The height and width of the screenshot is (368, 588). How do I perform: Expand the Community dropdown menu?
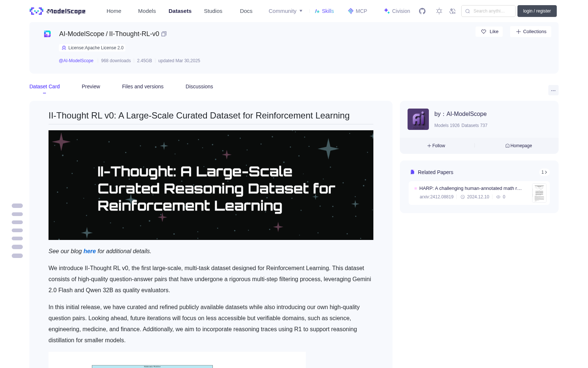[286, 11]
